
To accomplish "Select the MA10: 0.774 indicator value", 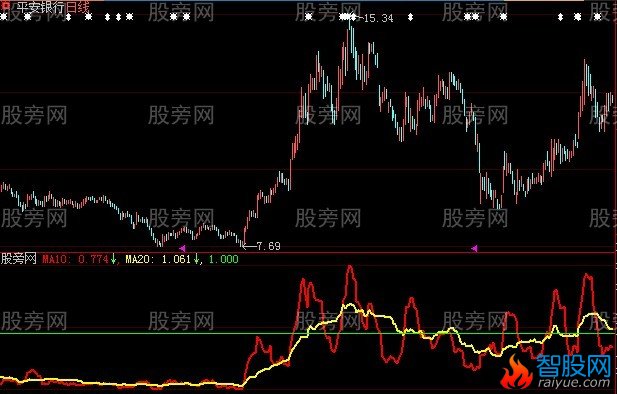I will [x=75, y=259].
